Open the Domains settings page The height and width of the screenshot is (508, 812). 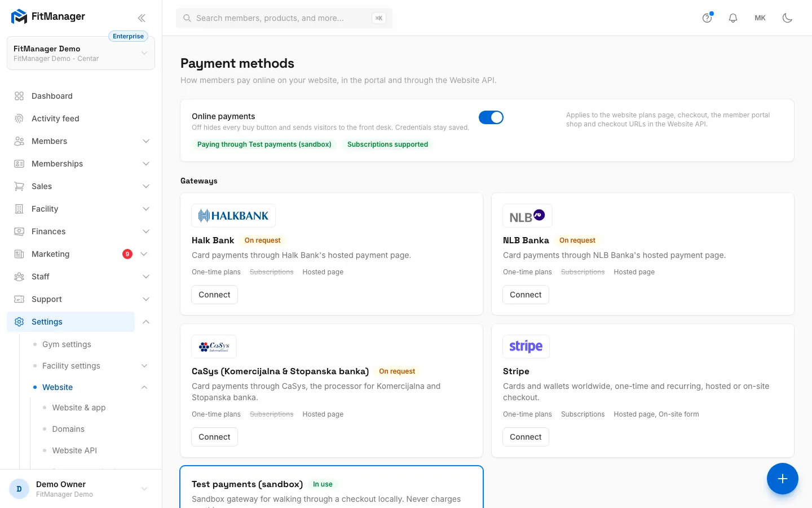tap(68, 429)
